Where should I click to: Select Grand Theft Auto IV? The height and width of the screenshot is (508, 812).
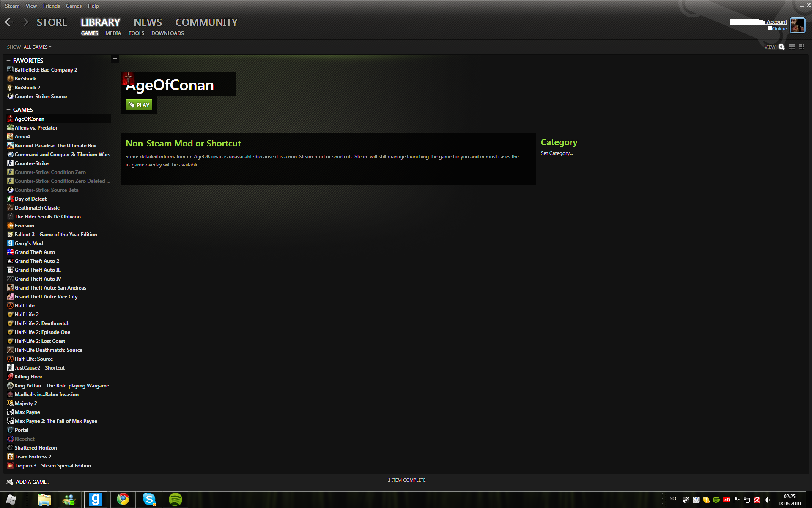coord(58,279)
